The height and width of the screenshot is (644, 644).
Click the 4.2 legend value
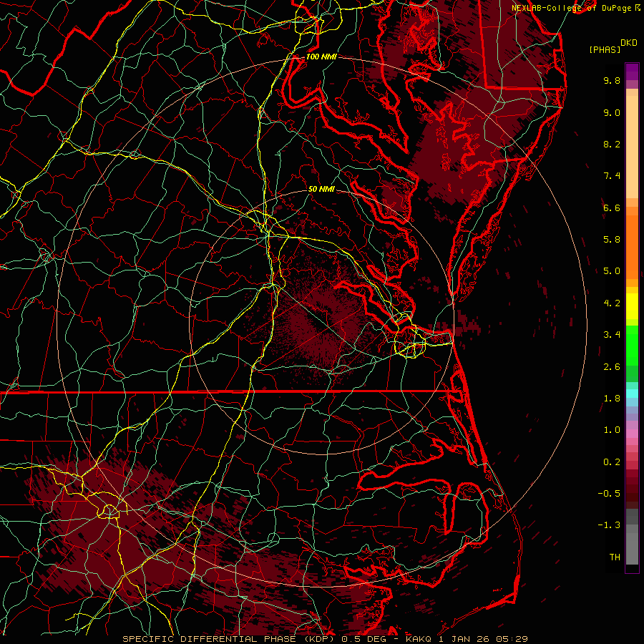coord(612,303)
